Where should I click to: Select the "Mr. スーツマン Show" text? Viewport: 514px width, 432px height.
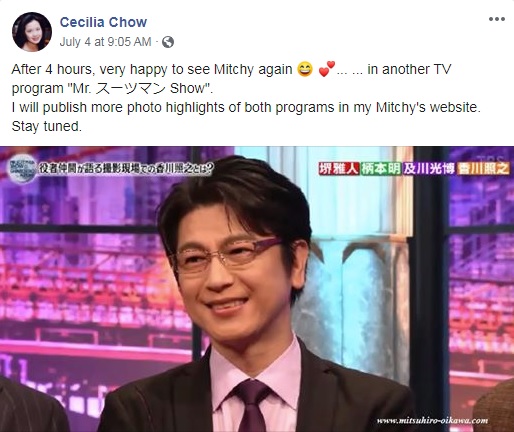[x=140, y=88]
